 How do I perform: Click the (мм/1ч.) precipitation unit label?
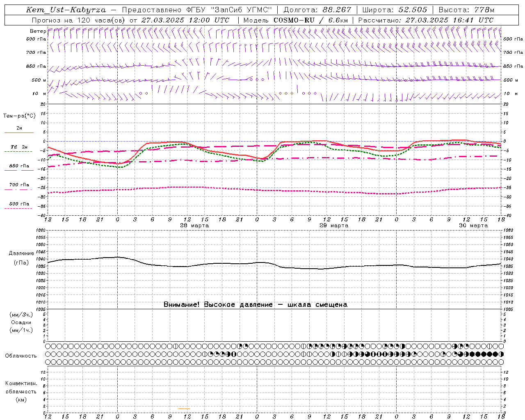[21, 330]
